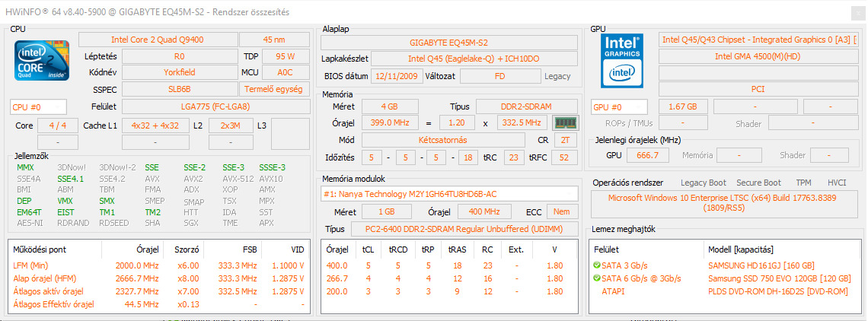Click the tRFC value 52

(565, 157)
